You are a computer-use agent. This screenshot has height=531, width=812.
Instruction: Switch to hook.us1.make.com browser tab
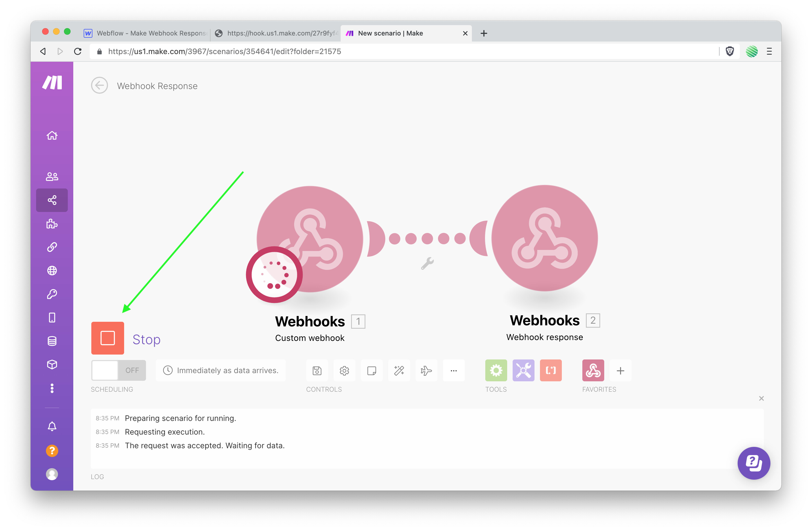point(276,33)
